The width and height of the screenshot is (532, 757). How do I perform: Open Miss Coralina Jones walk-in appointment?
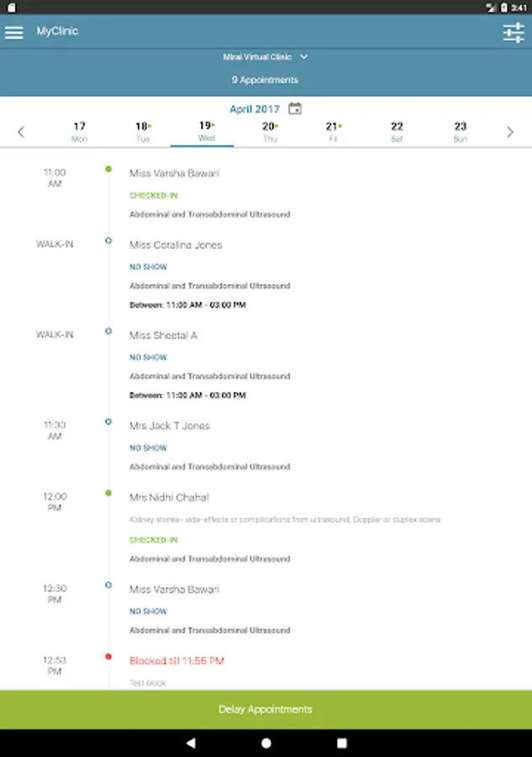(x=176, y=245)
